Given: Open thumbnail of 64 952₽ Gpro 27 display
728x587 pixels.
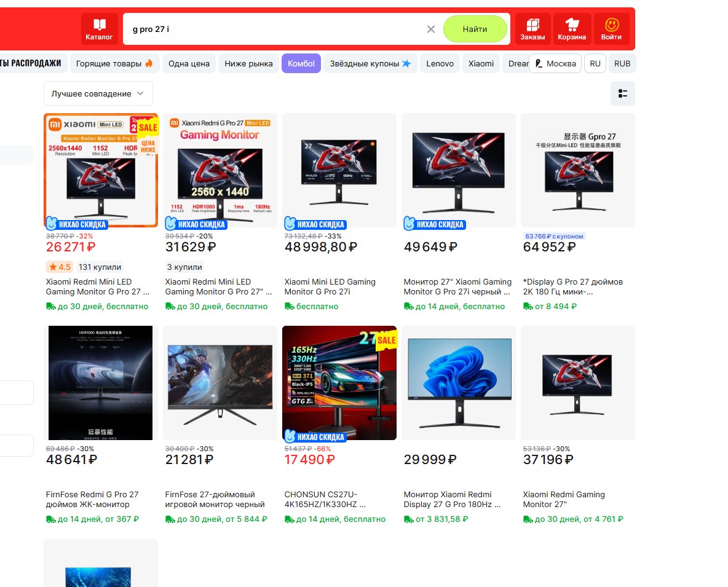Looking at the screenshot, I should pyautogui.click(x=578, y=170).
